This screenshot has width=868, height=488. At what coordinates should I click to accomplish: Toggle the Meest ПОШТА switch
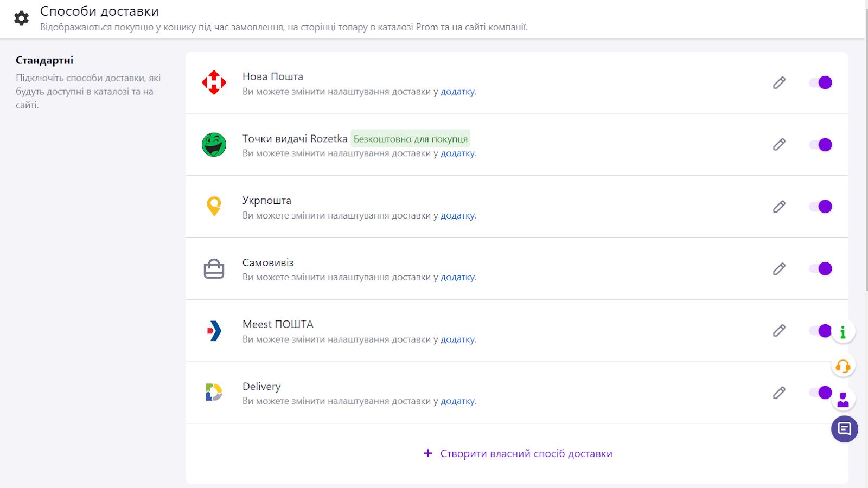click(x=820, y=331)
